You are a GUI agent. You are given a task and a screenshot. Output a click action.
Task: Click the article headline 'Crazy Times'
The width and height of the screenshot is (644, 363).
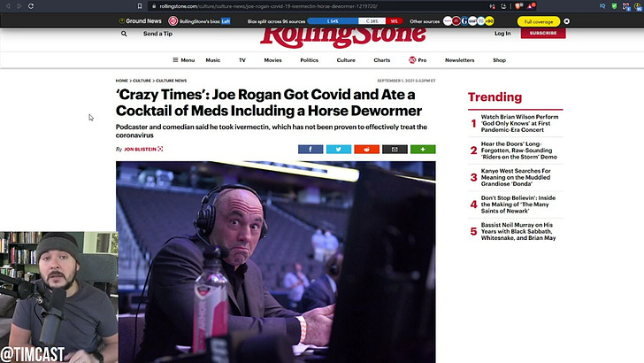tap(269, 103)
